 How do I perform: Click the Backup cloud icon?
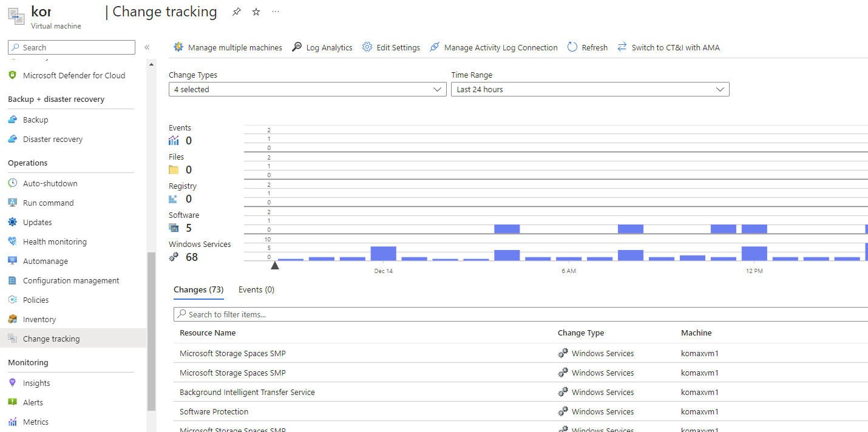12,120
